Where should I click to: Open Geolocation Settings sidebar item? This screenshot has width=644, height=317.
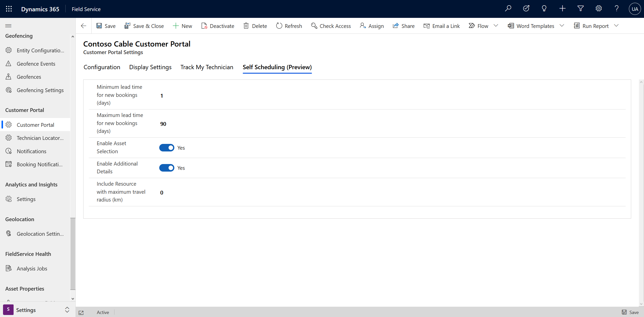coord(35,234)
